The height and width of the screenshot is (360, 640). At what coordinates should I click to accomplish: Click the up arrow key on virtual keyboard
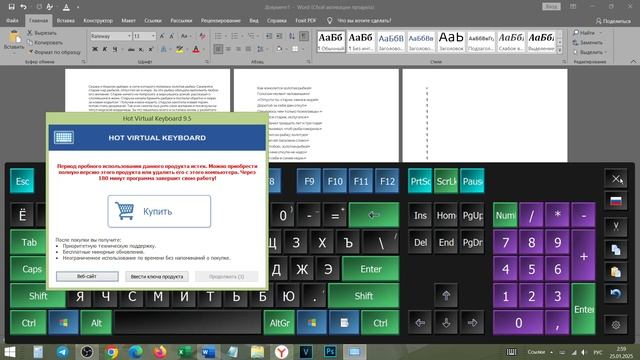click(446, 296)
